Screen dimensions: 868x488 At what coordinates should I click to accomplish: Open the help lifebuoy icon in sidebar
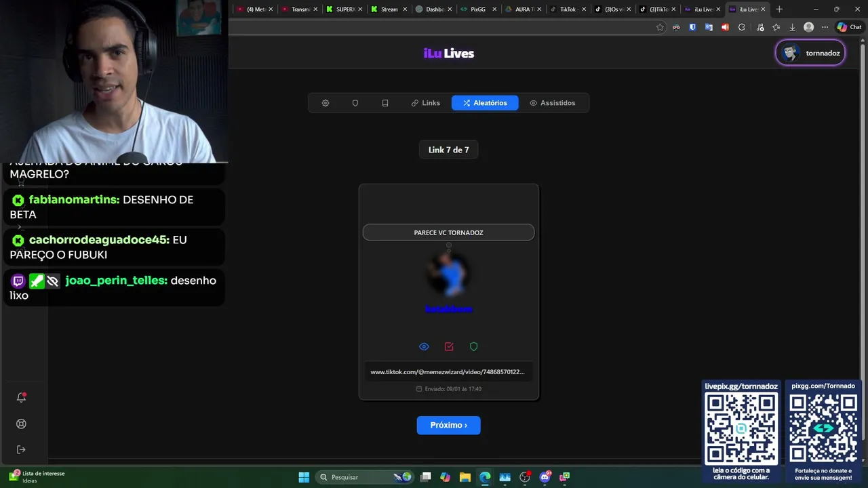21,424
